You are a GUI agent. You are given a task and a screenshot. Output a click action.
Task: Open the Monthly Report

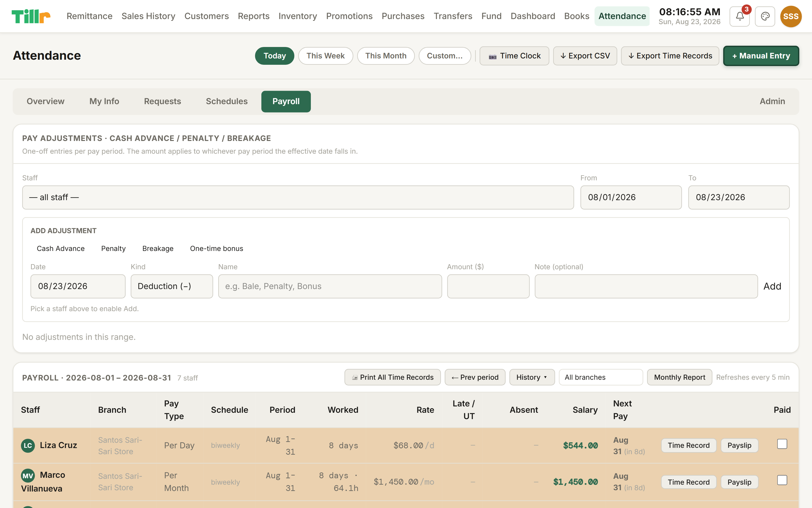(x=680, y=377)
